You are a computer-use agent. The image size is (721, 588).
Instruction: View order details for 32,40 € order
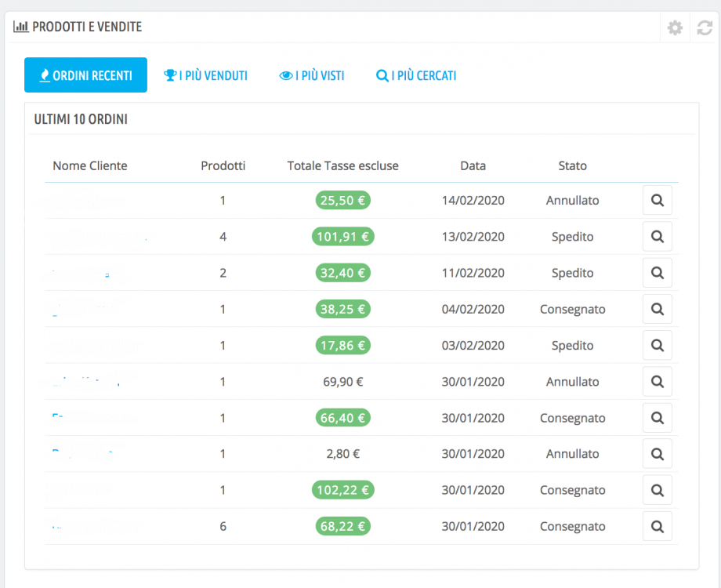[x=657, y=273]
